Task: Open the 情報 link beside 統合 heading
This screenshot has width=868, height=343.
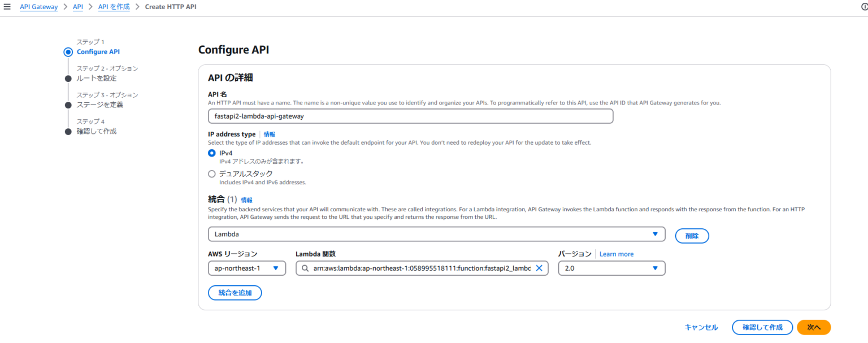Action: [248, 199]
